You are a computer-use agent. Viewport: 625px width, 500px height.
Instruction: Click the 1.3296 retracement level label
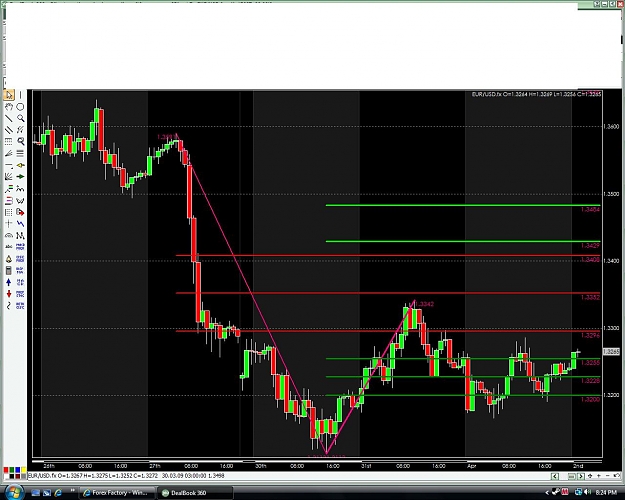point(590,336)
